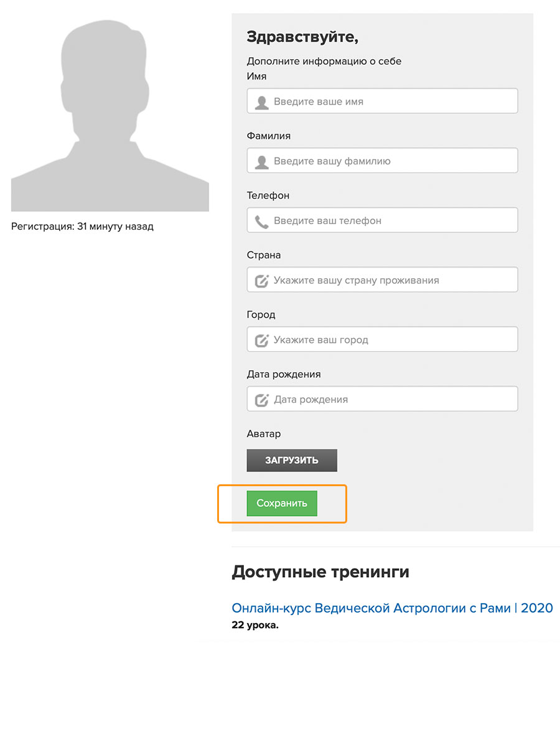Click the phone handset icon
The width and height of the screenshot is (560, 747).
(x=262, y=222)
